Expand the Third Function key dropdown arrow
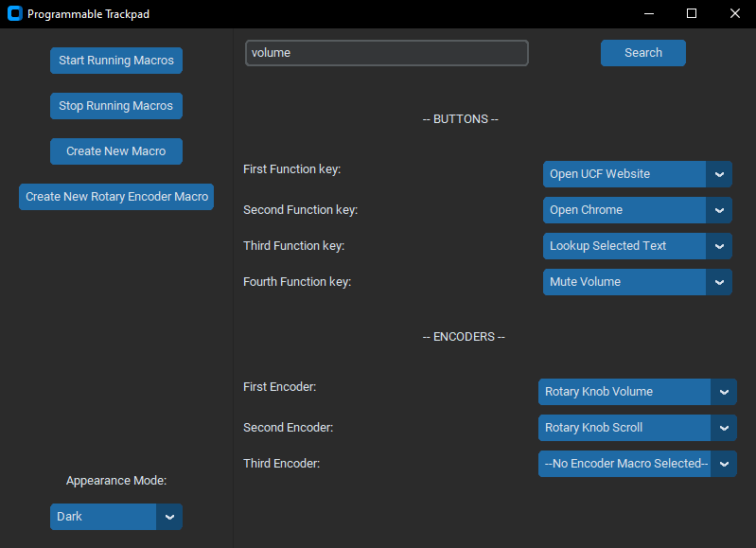The height and width of the screenshot is (548, 756). [x=719, y=246]
